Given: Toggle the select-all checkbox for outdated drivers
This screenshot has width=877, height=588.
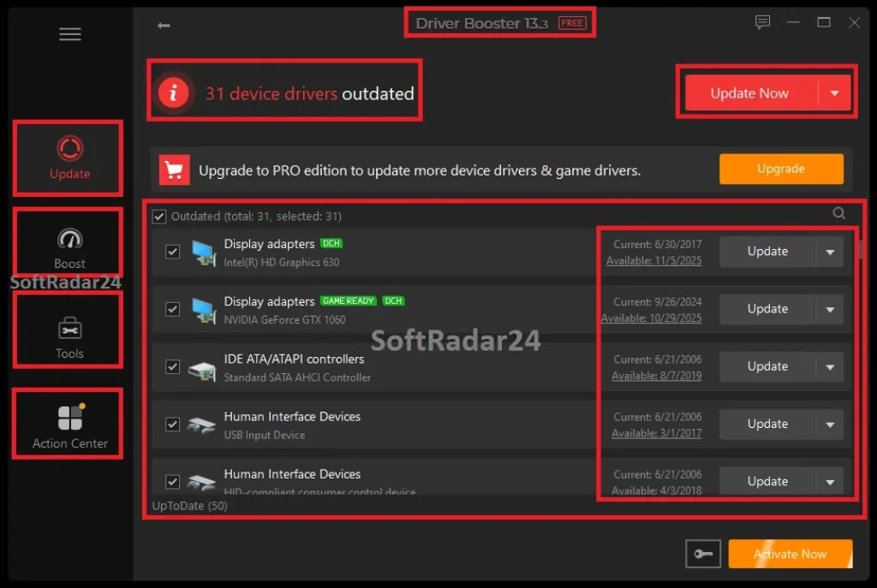Looking at the screenshot, I should click(x=158, y=216).
